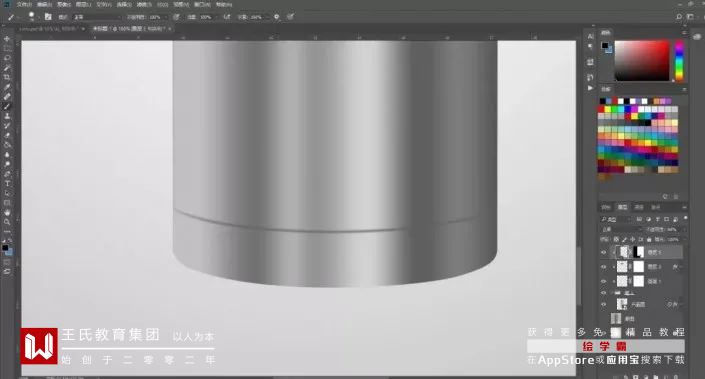Viewport: 705px width, 379px height.
Task: Toggle Quick Mask mode in toolbox
Action: click(7, 262)
